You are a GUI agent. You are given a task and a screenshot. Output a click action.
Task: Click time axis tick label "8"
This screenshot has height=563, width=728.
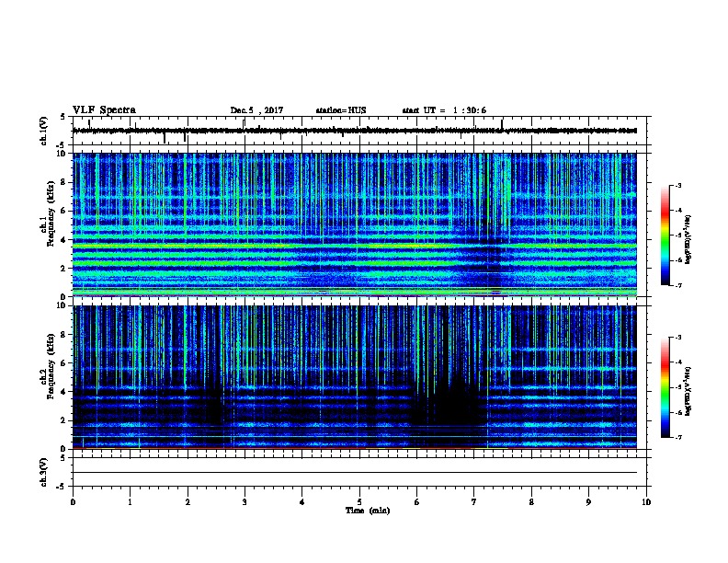click(531, 502)
